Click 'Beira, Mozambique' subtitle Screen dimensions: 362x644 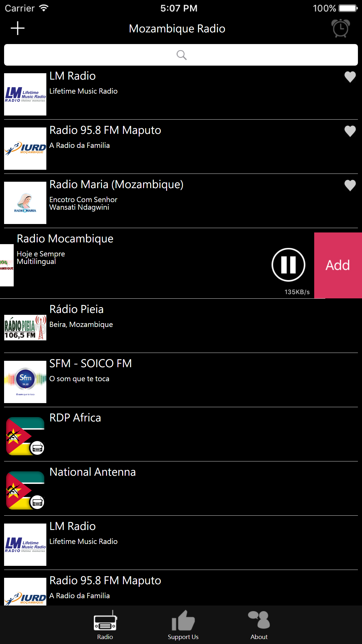tap(81, 324)
